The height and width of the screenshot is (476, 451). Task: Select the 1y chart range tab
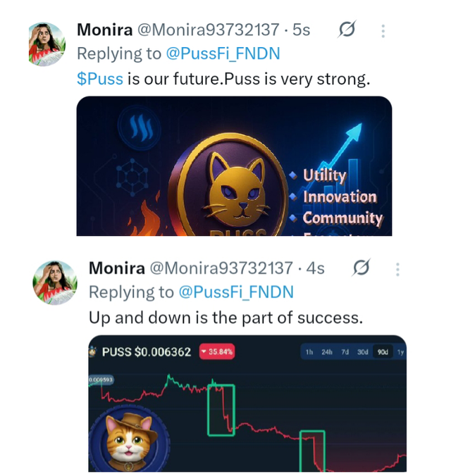pyautogui.click(x=400, y=352)
